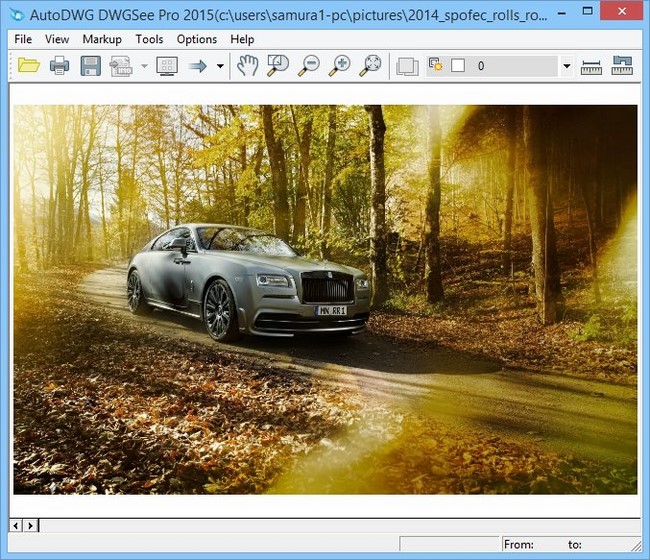Activate the Zoom window magnifier tool
The height and width of the screenshot is (560, 650).
pyautogui.click(x=278, y=66)
